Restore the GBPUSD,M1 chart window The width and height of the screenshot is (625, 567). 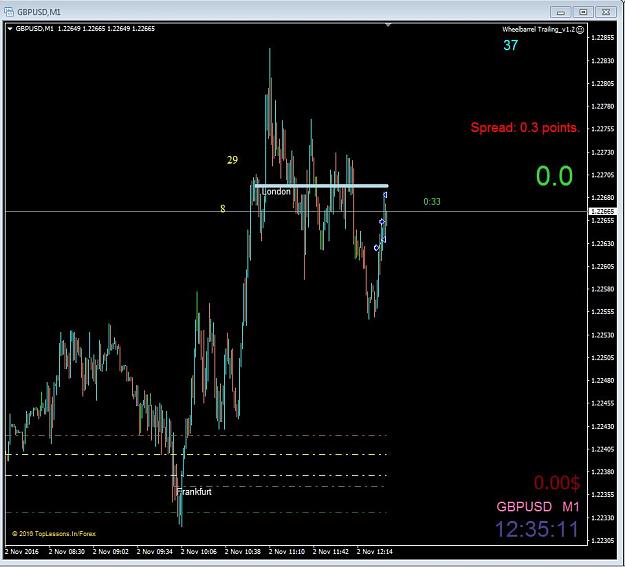click(x=583, y=12)
